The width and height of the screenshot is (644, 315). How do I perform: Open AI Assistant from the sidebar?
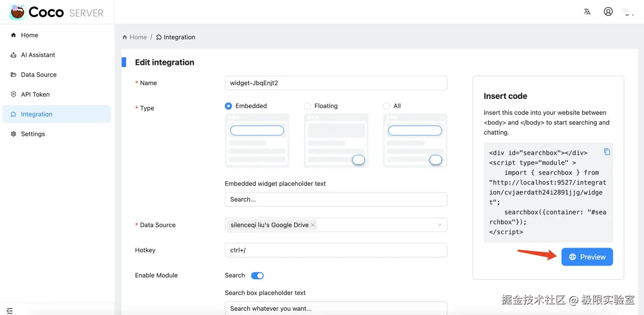(x=38, y=55)
